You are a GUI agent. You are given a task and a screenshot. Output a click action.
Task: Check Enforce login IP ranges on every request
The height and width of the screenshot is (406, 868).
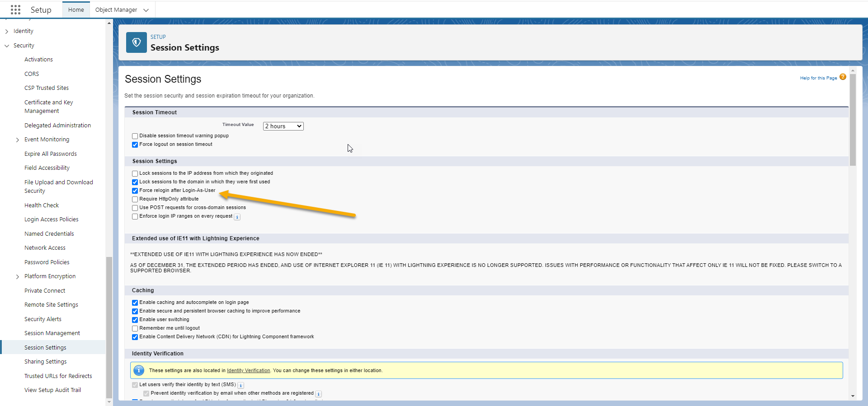pyautogui.click(x=135, y=216)
